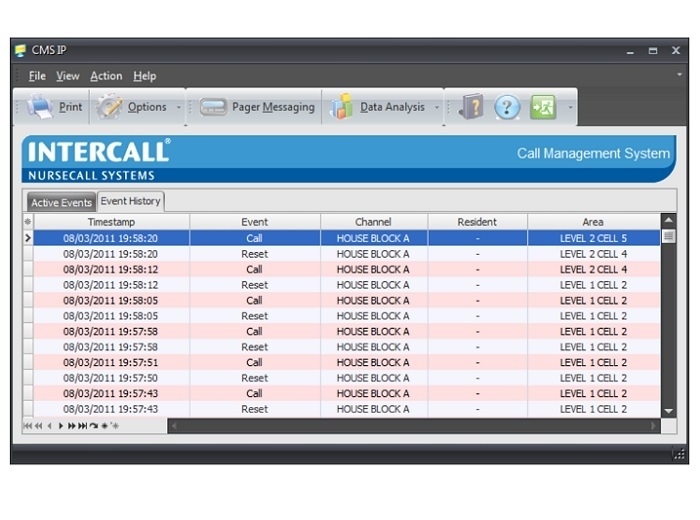Click the blue question mark help icon
This screenshot has width=700, height=520.
(507, 107)
